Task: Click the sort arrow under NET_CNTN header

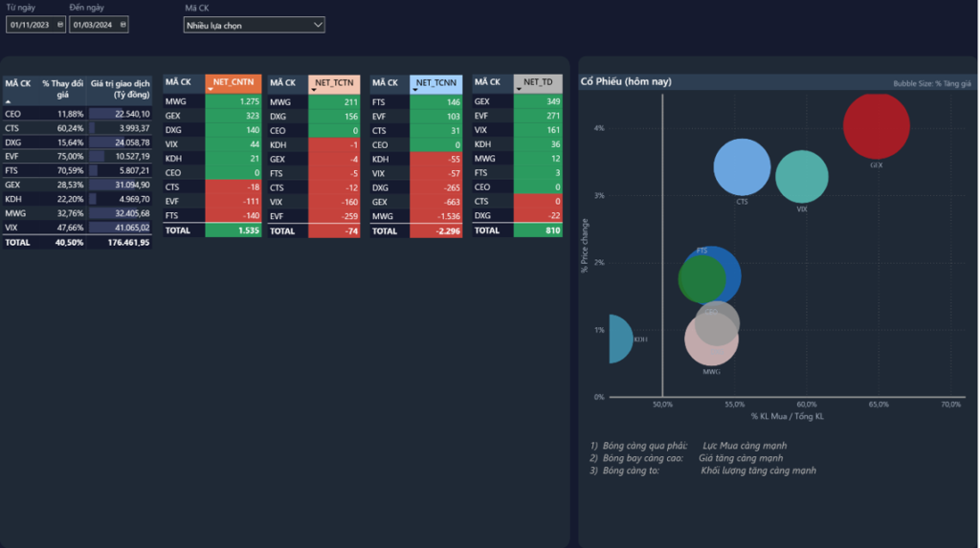Action: click(211, 90)
